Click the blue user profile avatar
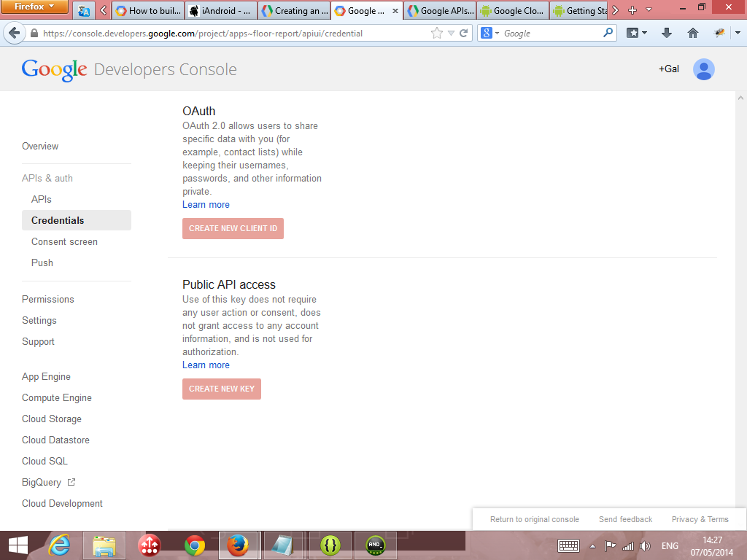This screenshot has width=747, height=560. point(703,69)
